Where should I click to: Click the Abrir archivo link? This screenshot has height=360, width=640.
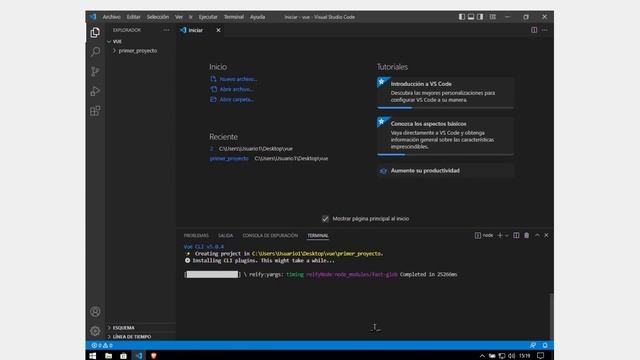point(236,89)
